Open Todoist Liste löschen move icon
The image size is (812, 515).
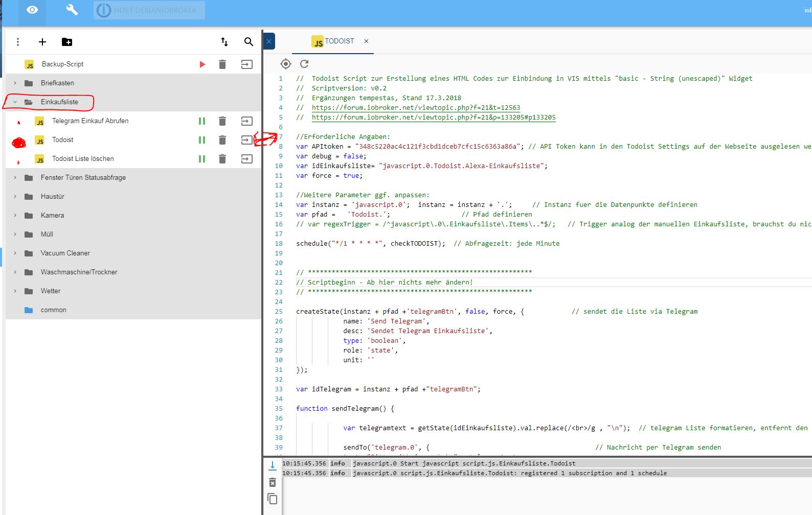click(247, 159)
